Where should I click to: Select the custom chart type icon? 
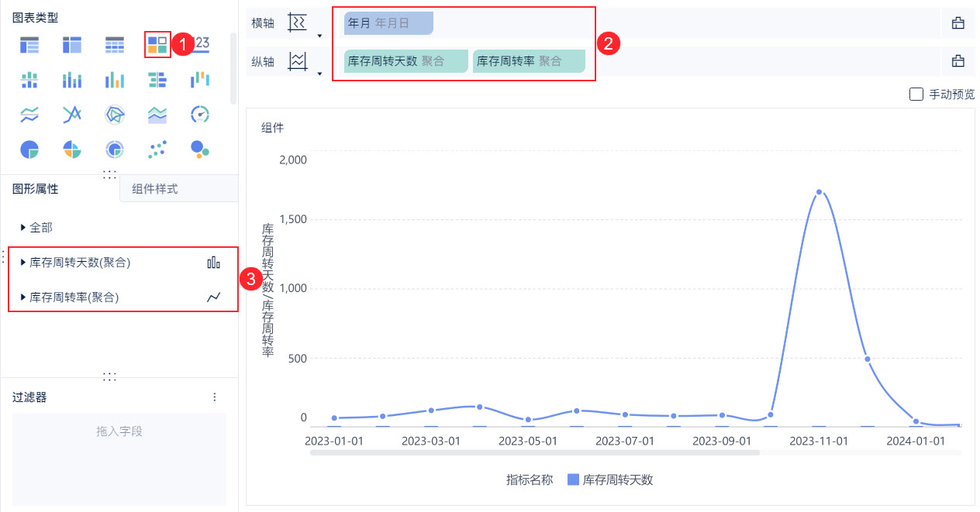[x=158, y=45]
